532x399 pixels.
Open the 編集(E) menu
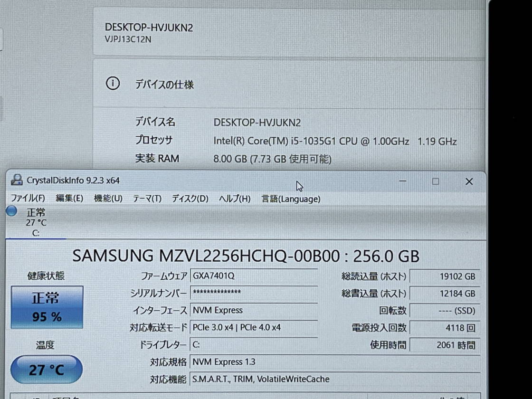[x=69, y=198]
